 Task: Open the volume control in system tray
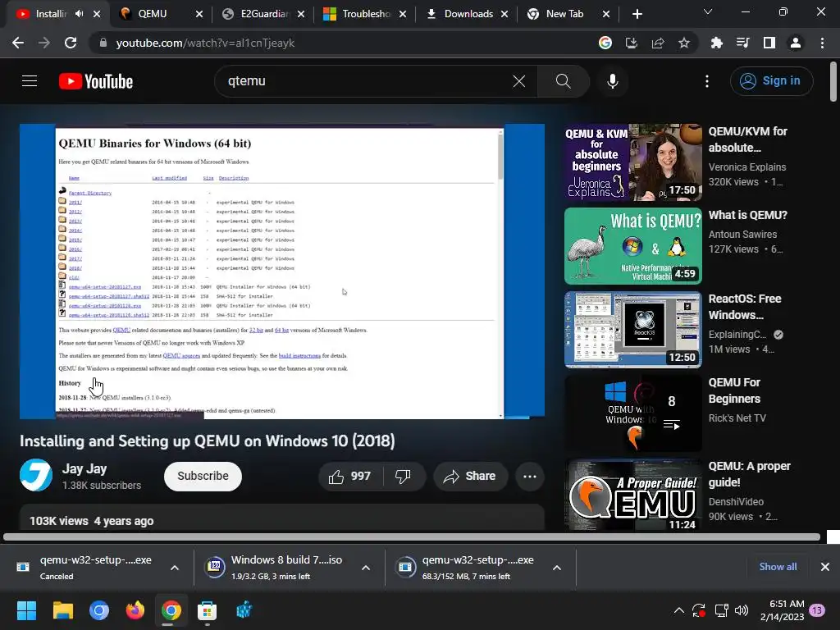[742, 610]
